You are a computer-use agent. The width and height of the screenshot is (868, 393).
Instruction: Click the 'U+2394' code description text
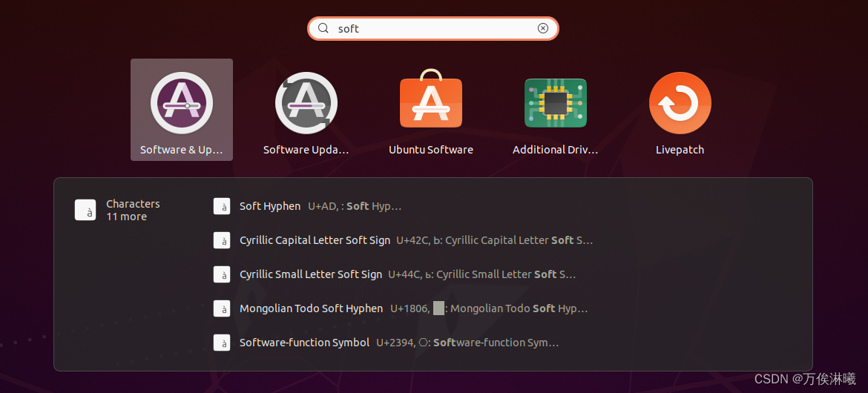point(468,343)
